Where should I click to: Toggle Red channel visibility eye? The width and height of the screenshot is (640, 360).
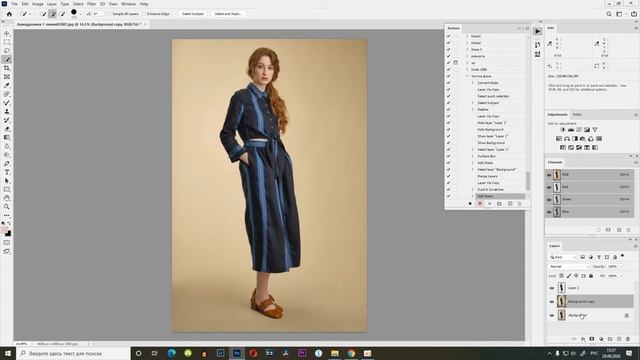click(x=549, y=187)
